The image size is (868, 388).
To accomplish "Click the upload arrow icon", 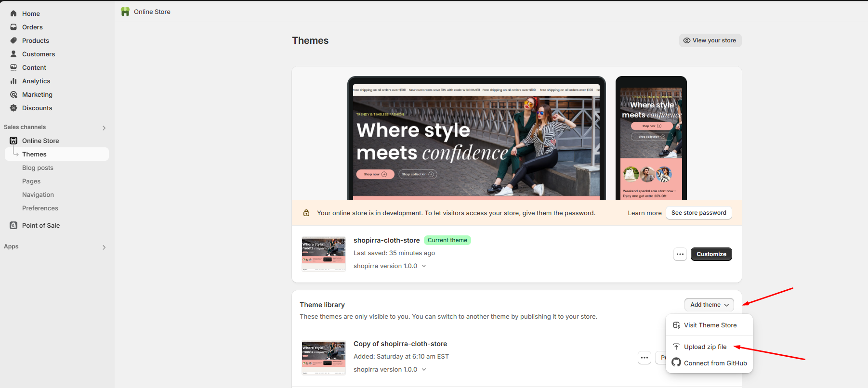I will click(676, 347).
